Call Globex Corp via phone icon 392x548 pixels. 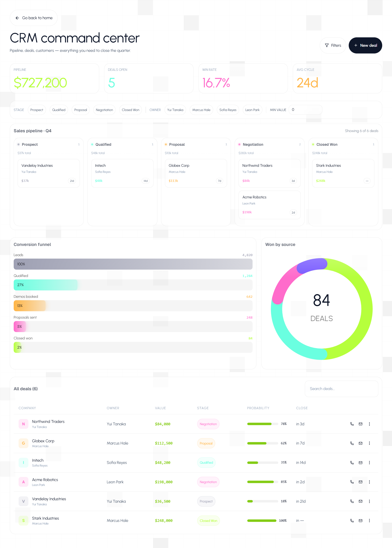coord(352,443)
